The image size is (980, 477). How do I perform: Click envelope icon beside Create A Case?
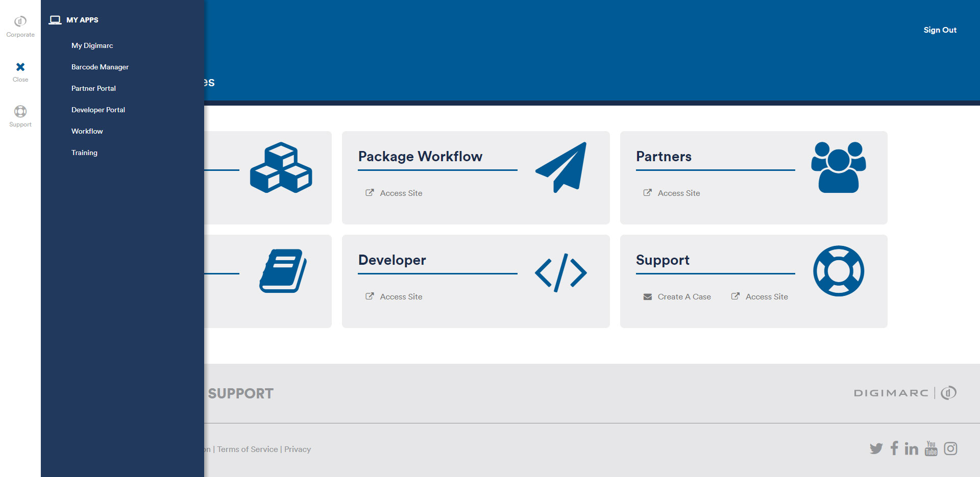pos(647,296)
